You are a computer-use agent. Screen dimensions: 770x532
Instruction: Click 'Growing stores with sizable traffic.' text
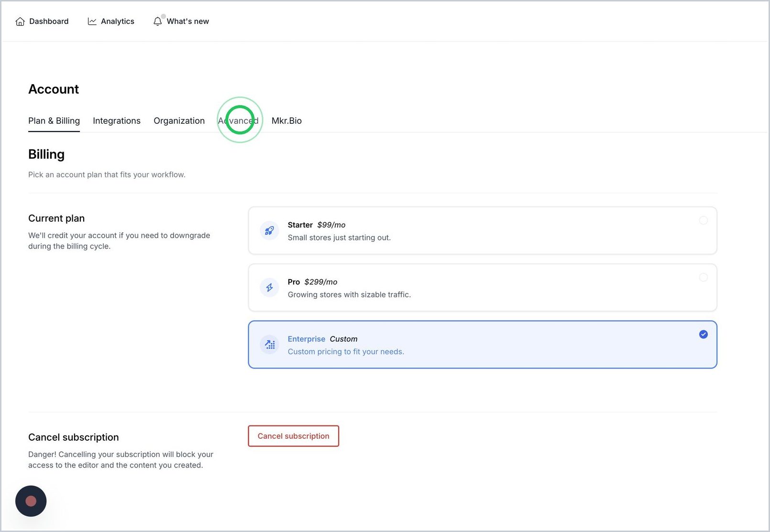[349, 294]
